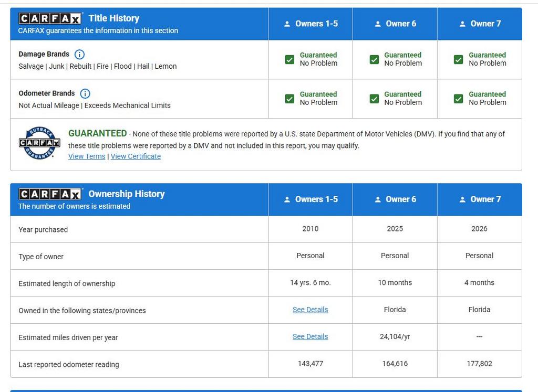Click year purchased value 2010
538x392 pixels.
click(x=310, y=229)
